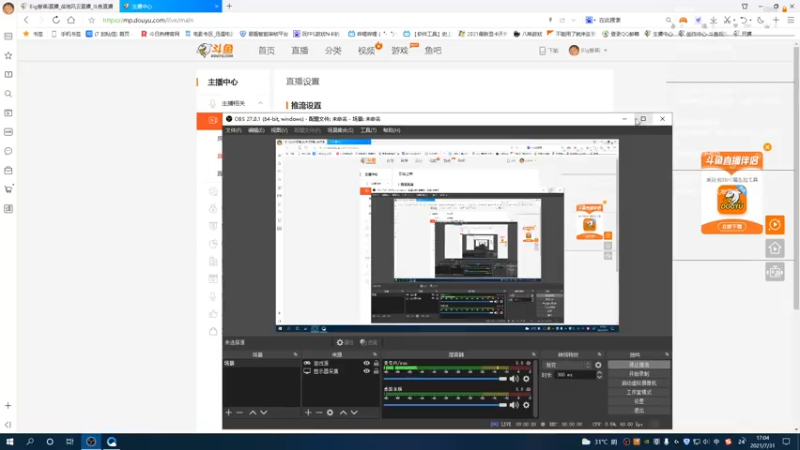Click the browser address bar URL

[148, 20]
